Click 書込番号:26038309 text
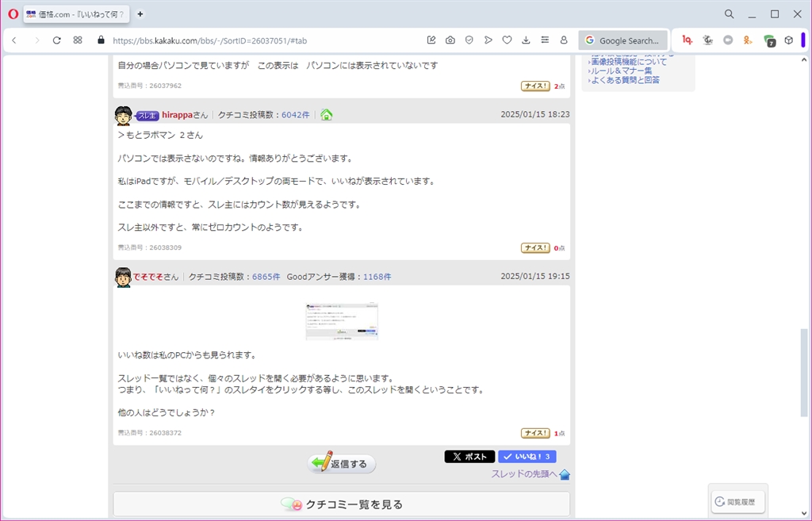812x521 pixels. pos(150,247)
